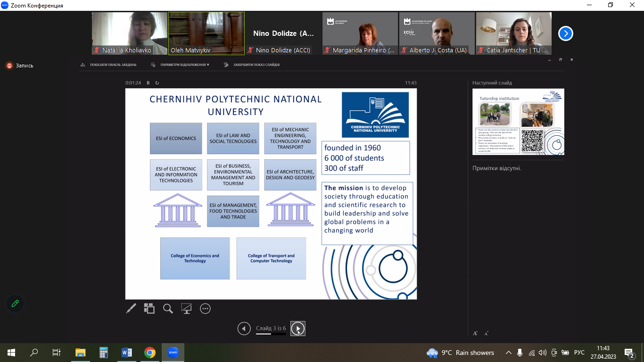Expand the Параметри відображення dropdown
The width and height of the screenshot is (644, 362).
pos(184,65)
